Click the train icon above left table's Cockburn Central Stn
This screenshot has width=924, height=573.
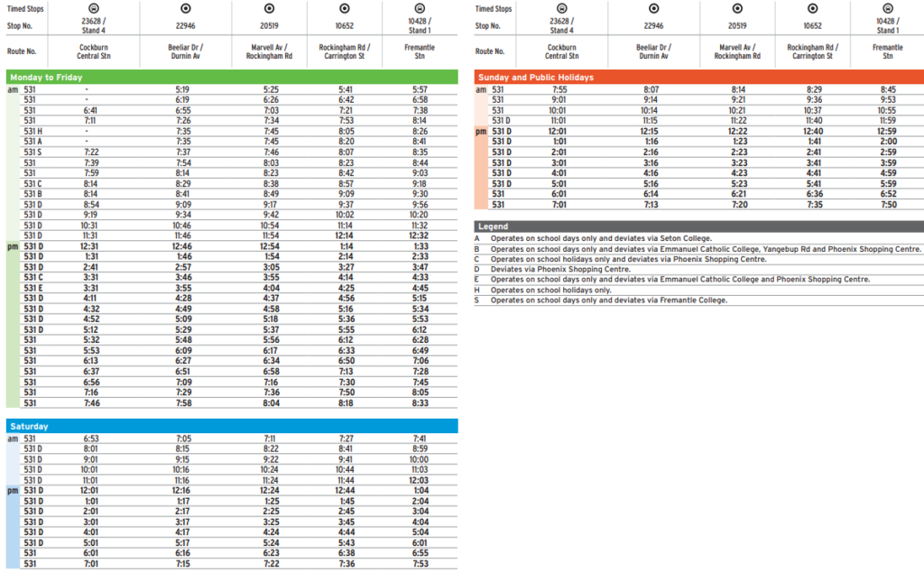86,8
